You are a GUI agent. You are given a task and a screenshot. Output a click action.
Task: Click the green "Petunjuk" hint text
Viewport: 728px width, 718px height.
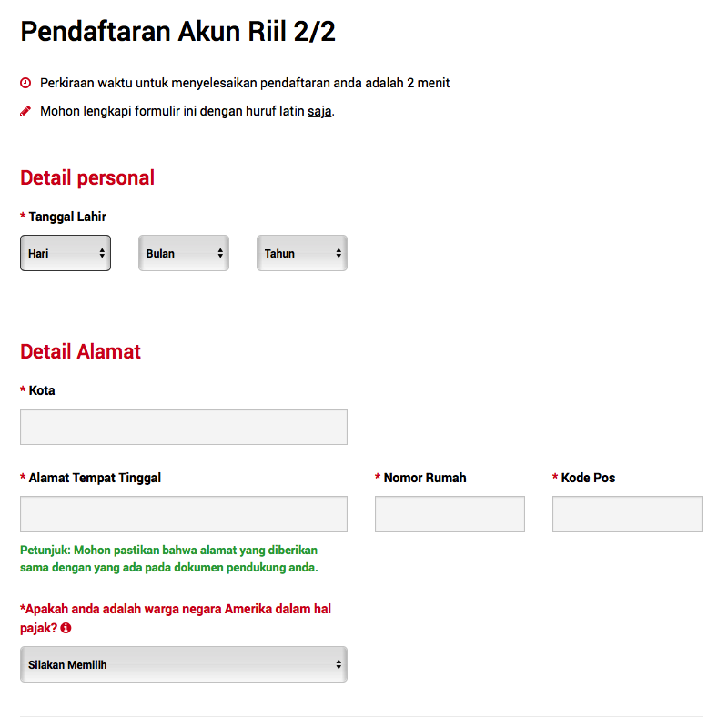169,559
